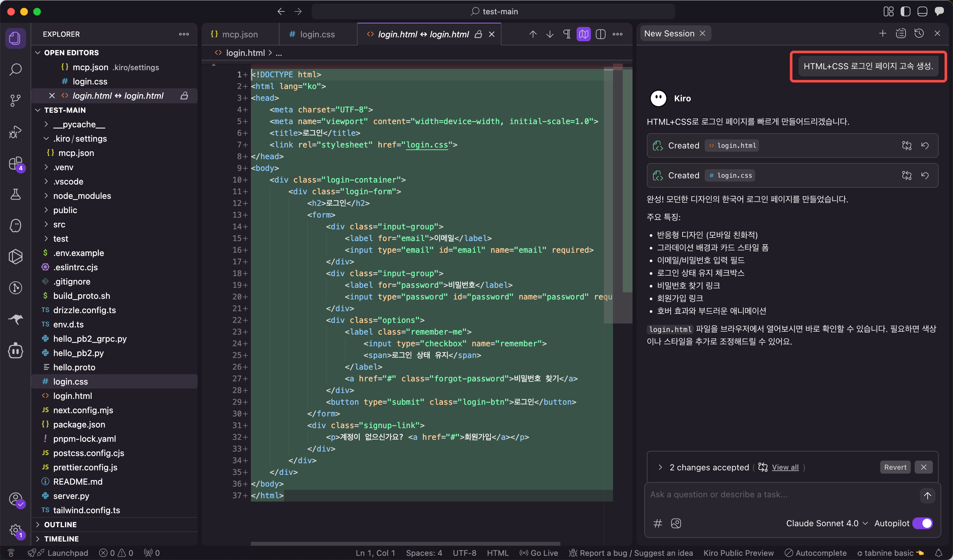
Task: Open the Search view in activity bar
Action: [15, 69]
